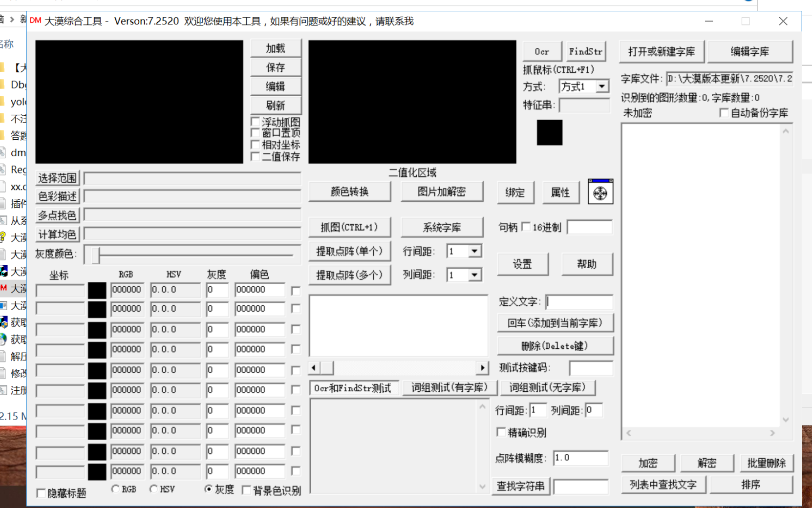Enable the 浮动抓图 floating capture checkbox
812x508 pixels.
click(256, 121)
